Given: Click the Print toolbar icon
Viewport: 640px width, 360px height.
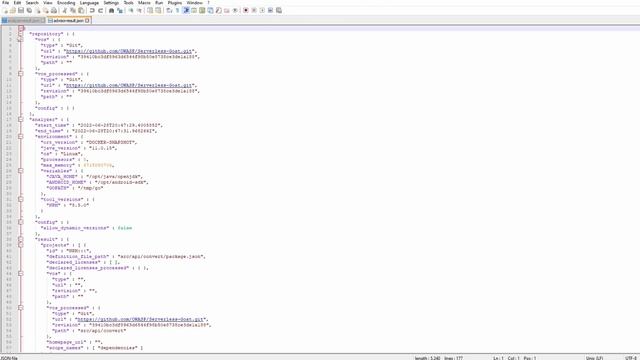Looking at the screenshot, I should [53, 10].
